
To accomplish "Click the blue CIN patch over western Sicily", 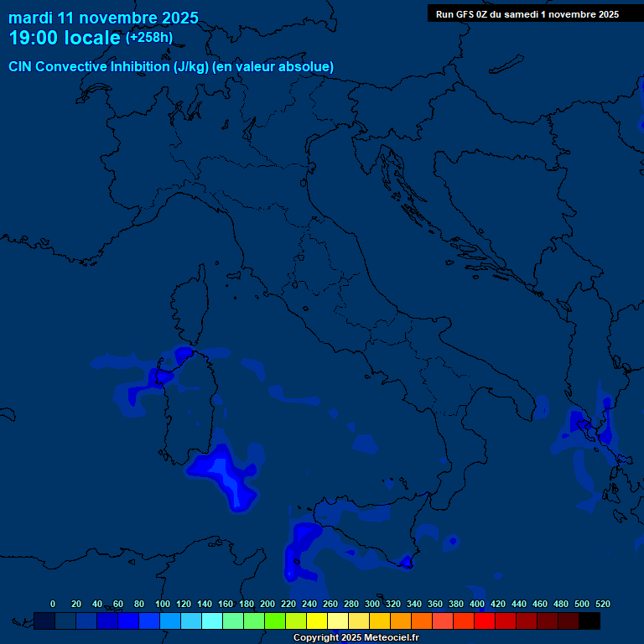I will pyautogui.click(x=300, y=545).
